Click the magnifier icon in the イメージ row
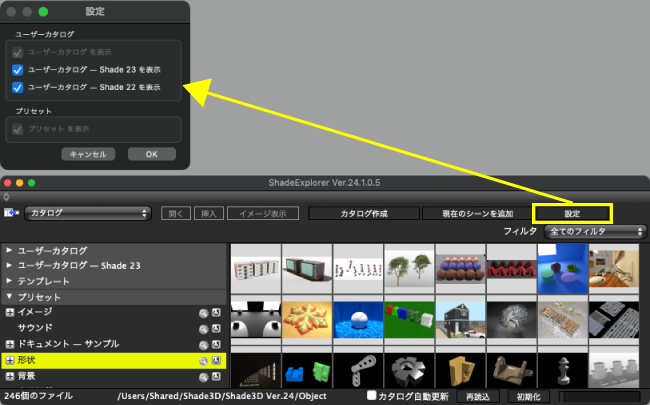Viewport: 650px width, 405px height. (203, 313)
